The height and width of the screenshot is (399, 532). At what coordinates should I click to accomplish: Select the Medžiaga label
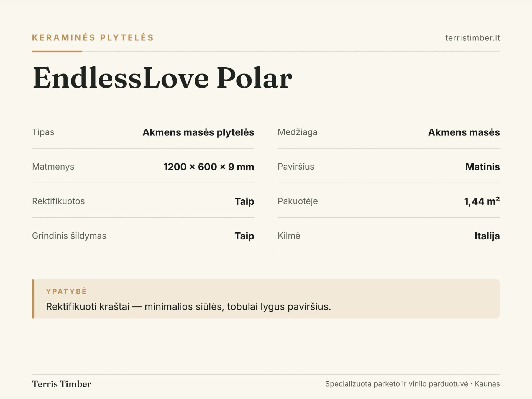pos(298,132)
